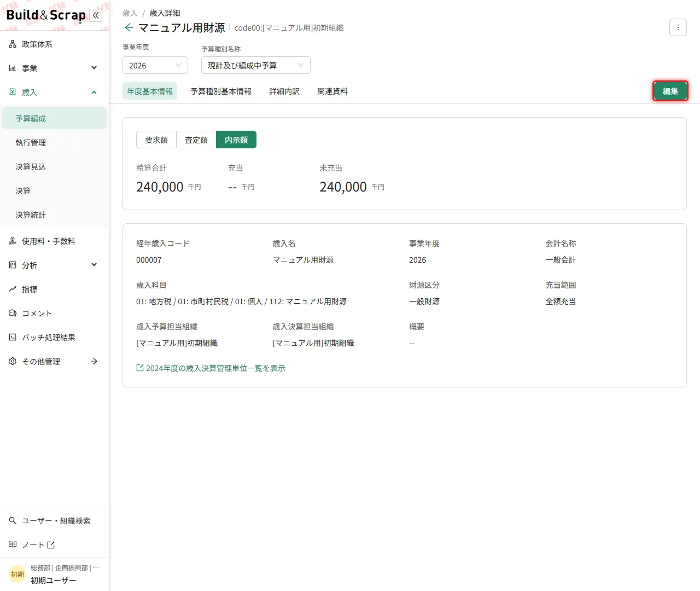The height and width of the screenshot is (591, 700).
Task: Expand the 分析 sidebar menu chevron
Action: [x=94, y=265]
